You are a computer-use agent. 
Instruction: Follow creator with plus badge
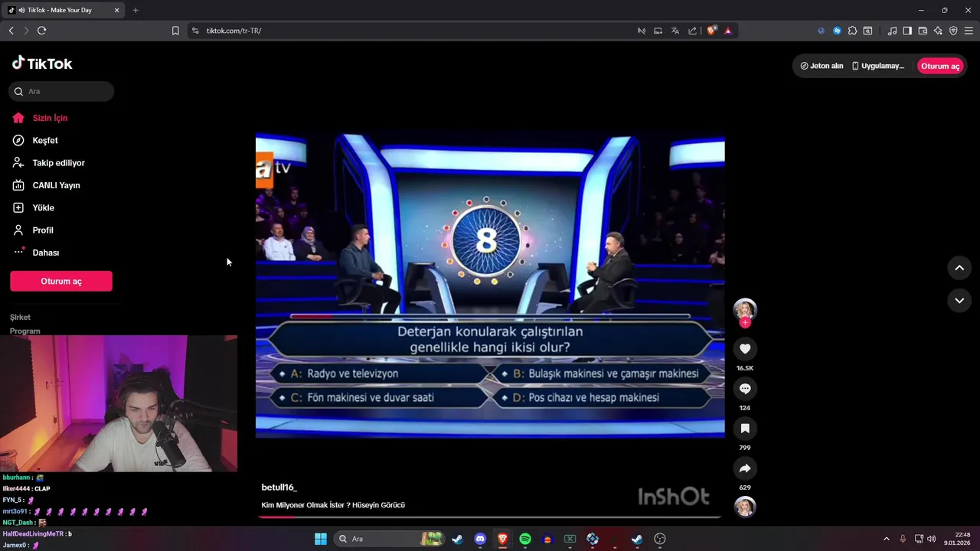745,323
